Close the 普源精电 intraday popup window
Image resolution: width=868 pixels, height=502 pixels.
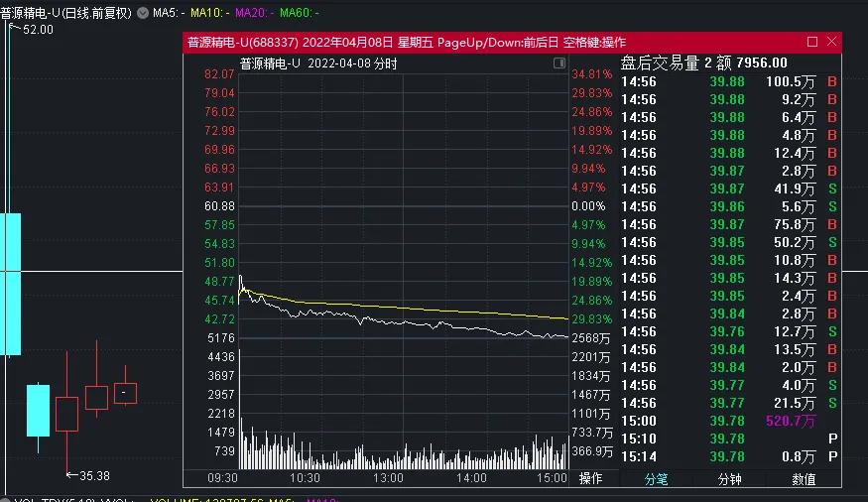point(831,42)
